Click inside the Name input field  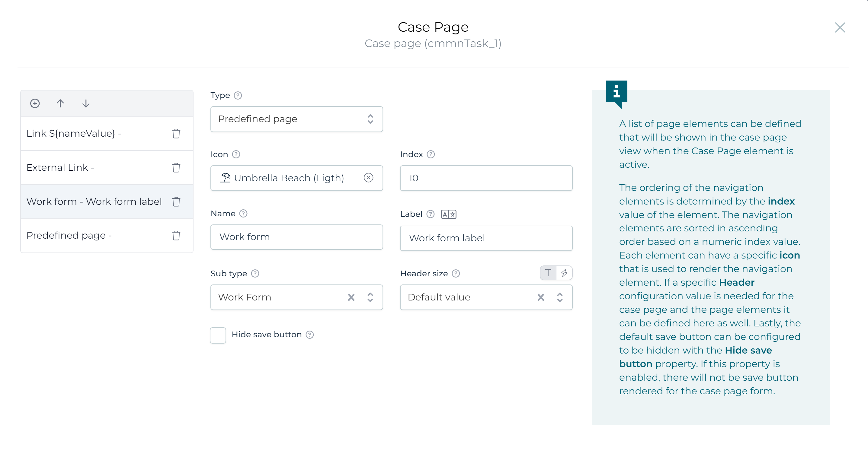tap(296, 237)
